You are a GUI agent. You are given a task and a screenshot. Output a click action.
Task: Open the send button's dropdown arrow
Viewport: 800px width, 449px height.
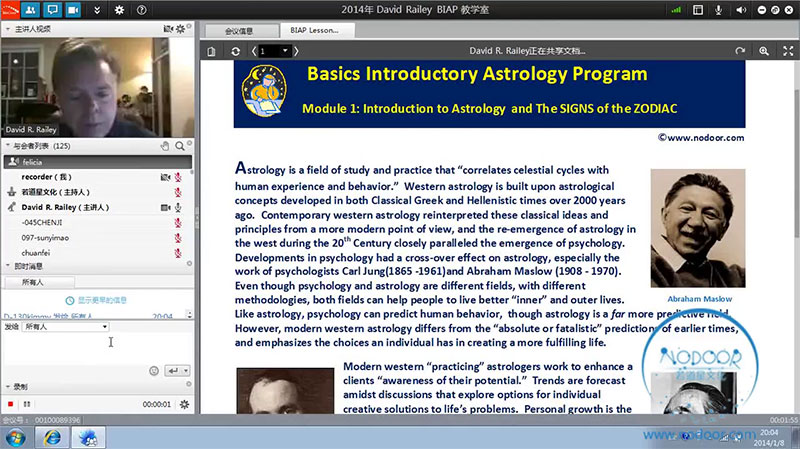coord(186,371)
